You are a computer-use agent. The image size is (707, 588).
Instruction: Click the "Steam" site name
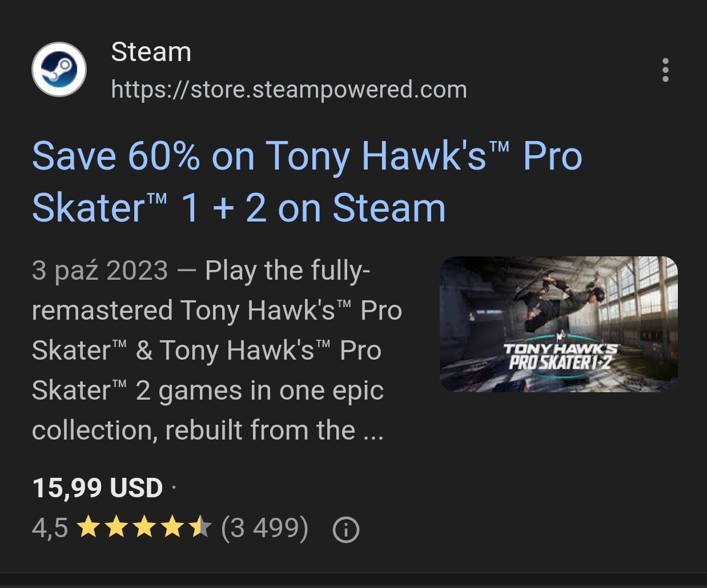151,52
